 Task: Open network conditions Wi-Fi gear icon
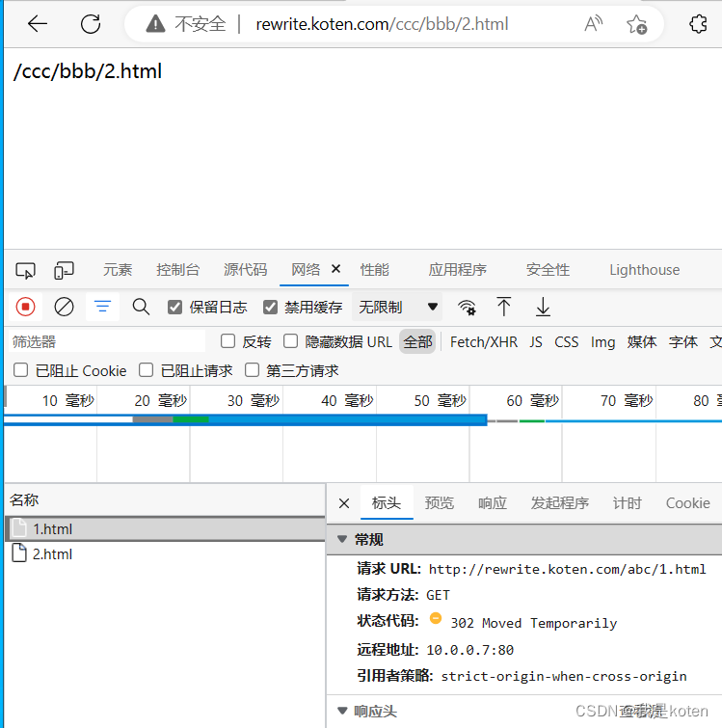pos(467,307)
